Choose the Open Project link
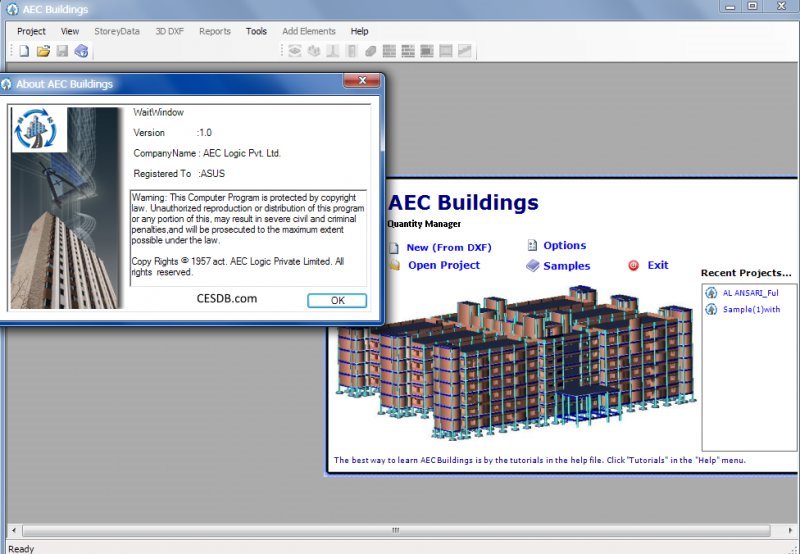Screen dimensions: 800x554 [x=444, y=265]
